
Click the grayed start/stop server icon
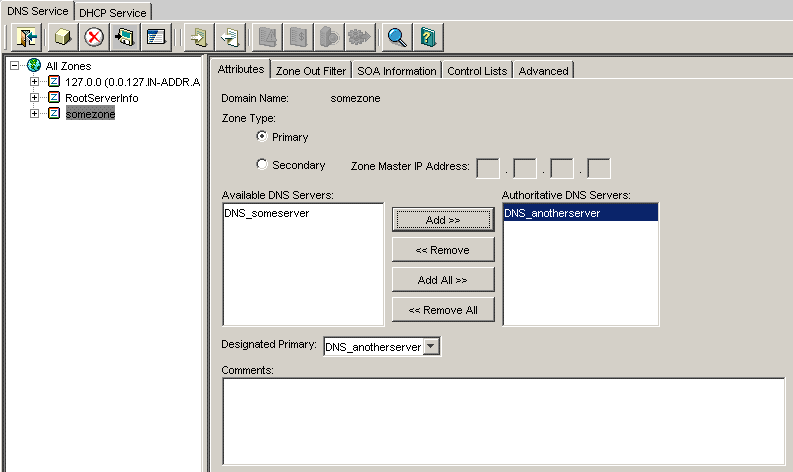pos(329,37)
